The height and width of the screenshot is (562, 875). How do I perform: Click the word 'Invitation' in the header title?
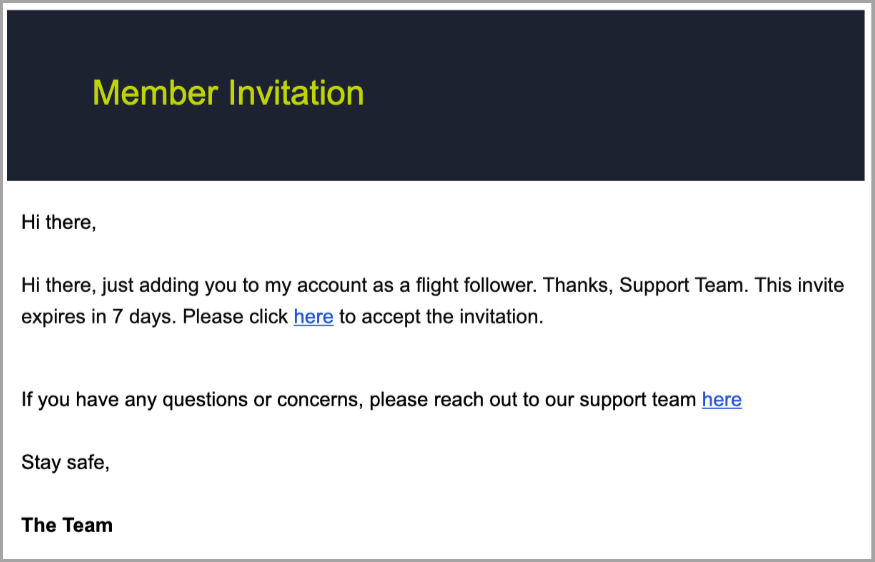296,93
